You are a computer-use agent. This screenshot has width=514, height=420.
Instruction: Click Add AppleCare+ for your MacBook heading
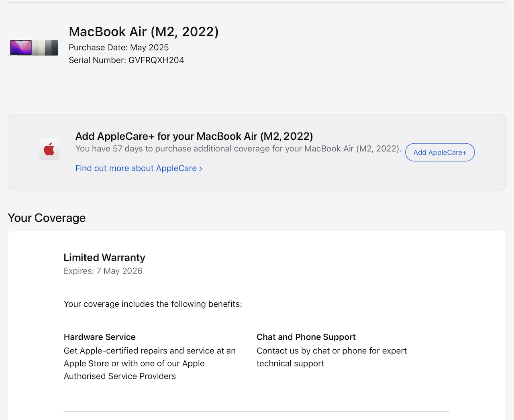(194, 136)
